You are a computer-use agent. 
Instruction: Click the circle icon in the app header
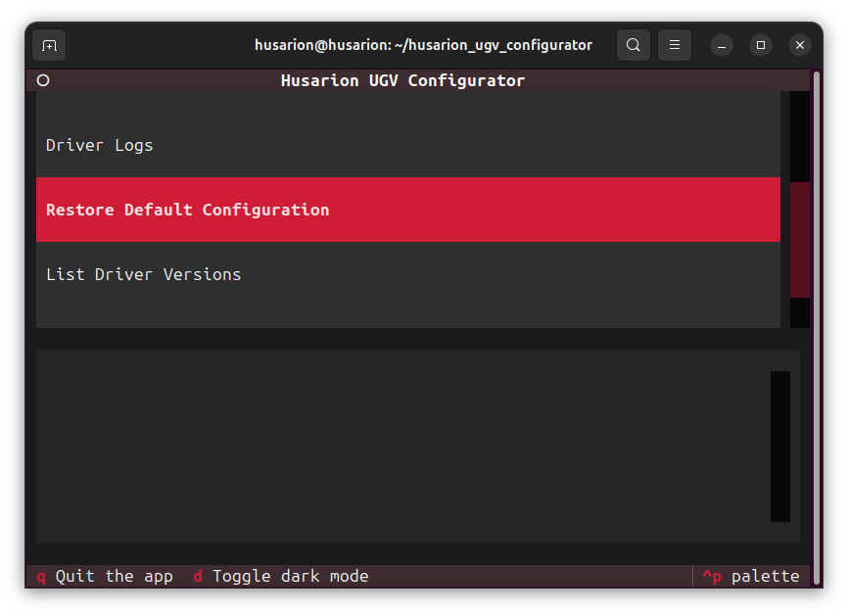coord(43,80)
